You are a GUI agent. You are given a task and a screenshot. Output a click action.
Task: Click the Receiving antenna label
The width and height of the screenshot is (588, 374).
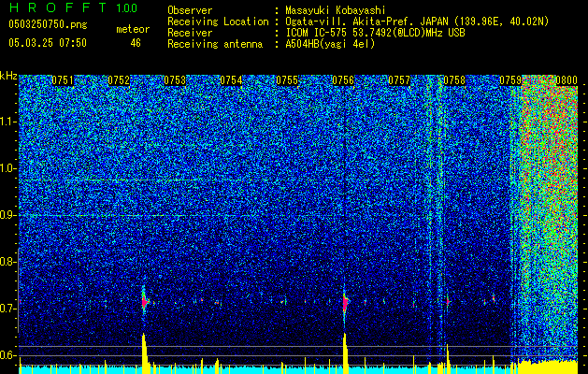[215, 44]
